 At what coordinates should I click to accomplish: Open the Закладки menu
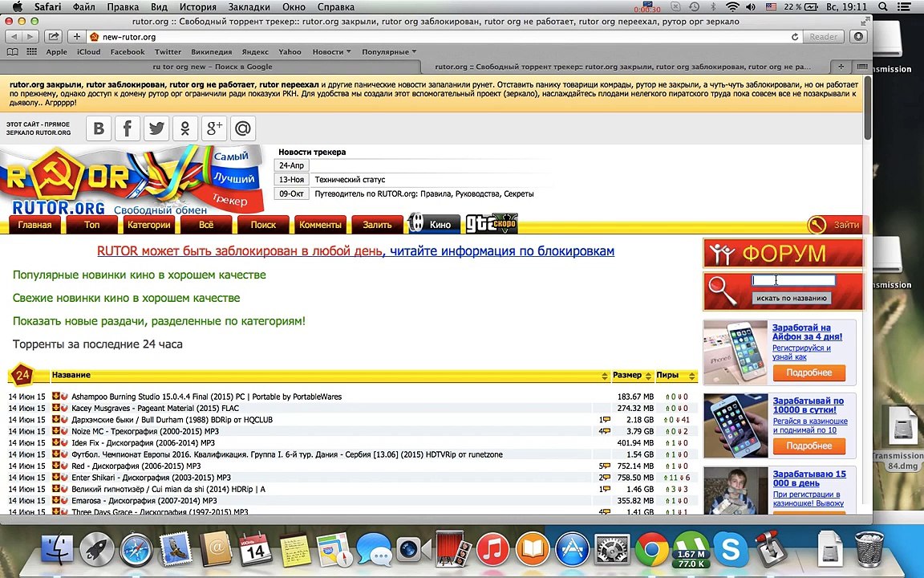click(x=248, y=7)
